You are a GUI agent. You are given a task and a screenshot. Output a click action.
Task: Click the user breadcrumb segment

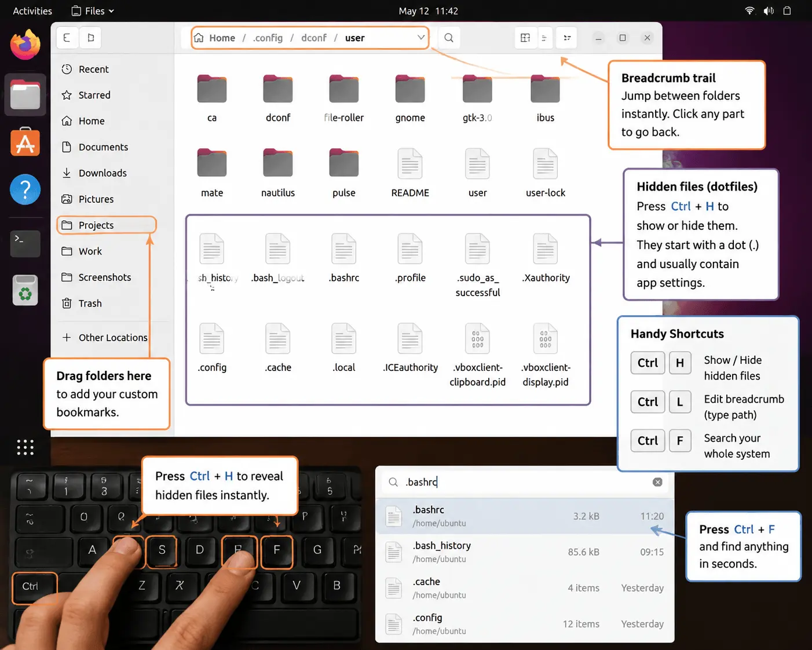point(354,38)
